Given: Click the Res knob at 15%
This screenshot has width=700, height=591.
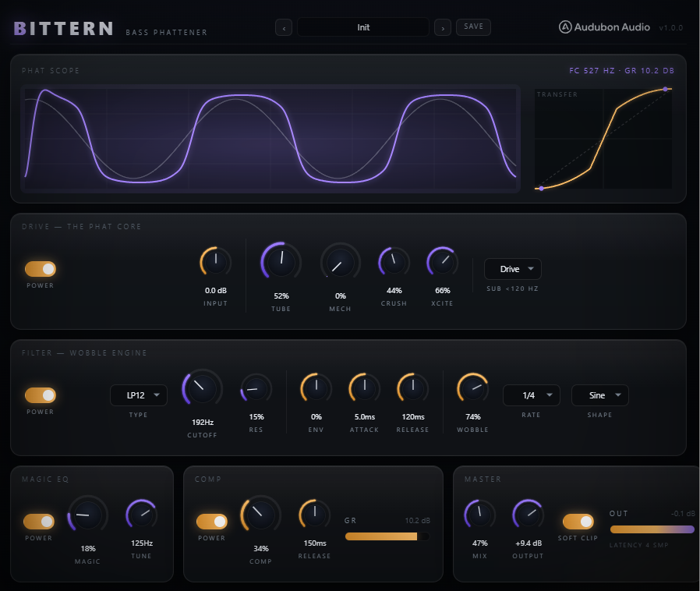Looking at the screenshot, I should [x=256, y=389].
